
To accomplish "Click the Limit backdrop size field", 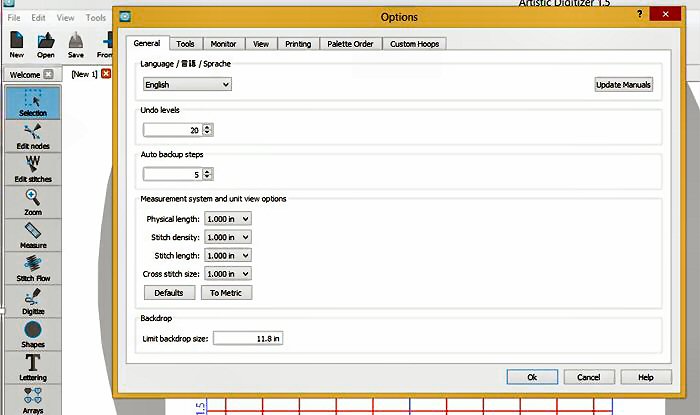I will coord(248,338).
